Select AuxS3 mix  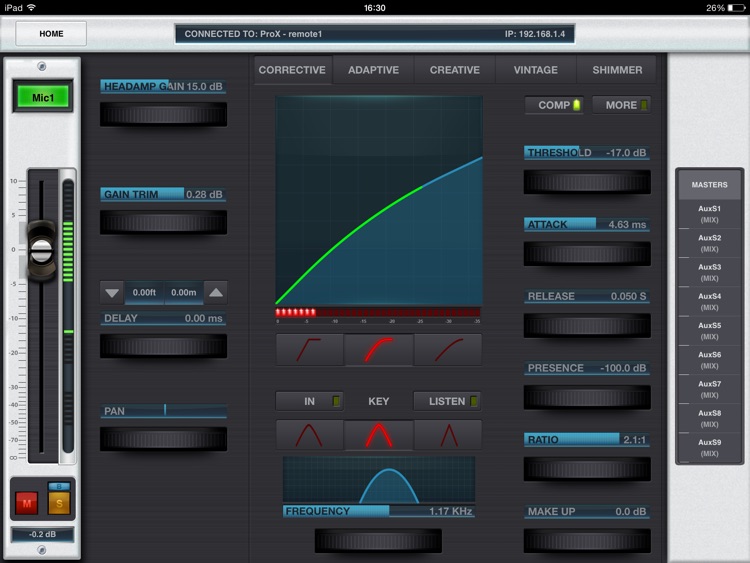click(709, 272)
